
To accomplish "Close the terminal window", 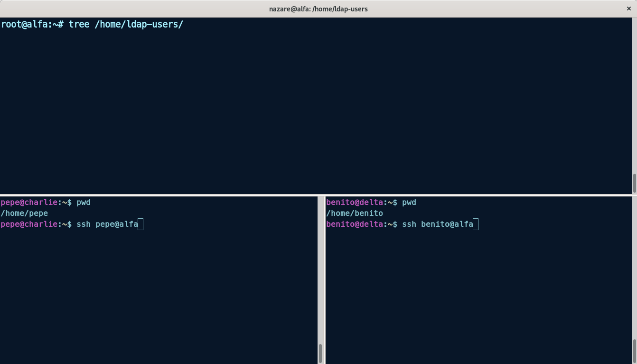I will click(629, 9).
